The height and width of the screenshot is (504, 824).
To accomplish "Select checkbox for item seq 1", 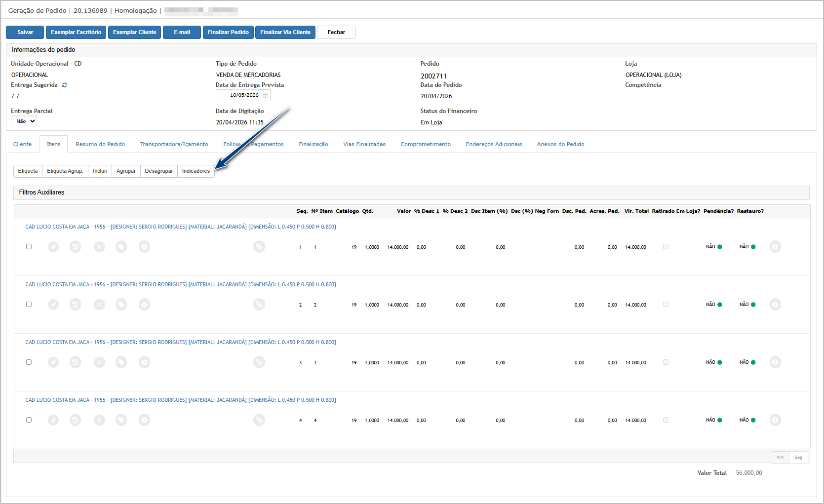I will click(29, 246).
